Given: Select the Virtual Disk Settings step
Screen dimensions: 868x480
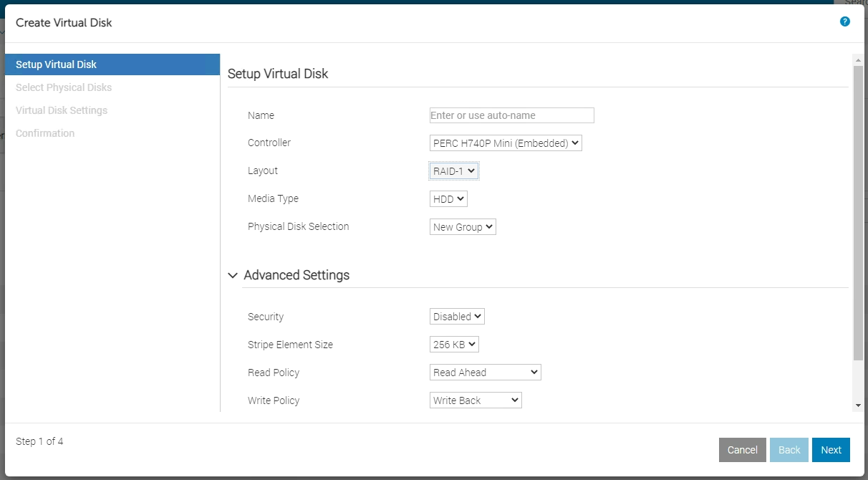Looking at the screenshot, I should point(61,110).
